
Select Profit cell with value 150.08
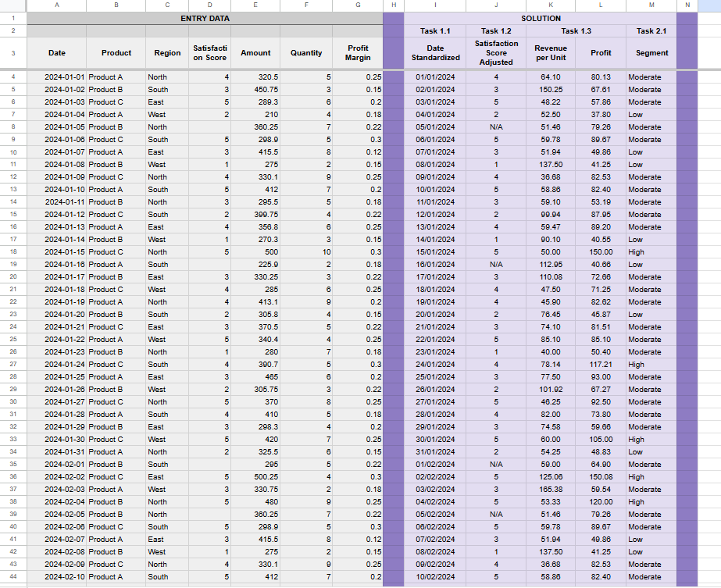point(601,477)
